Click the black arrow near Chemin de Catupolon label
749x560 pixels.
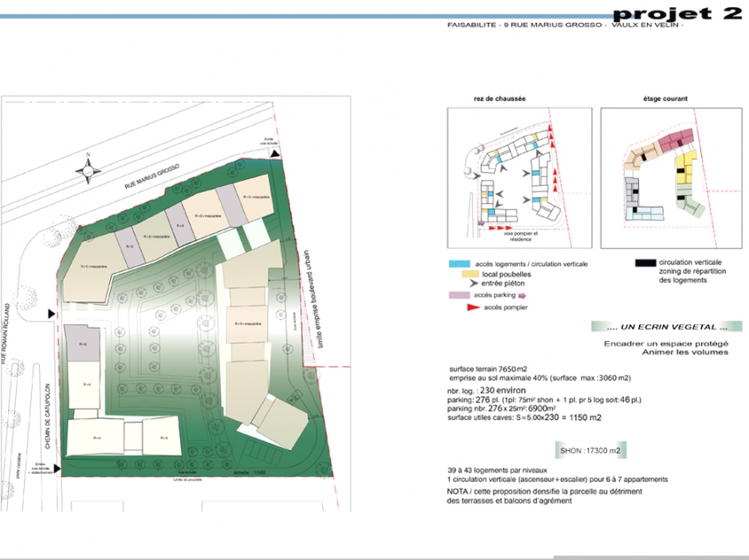52,315
